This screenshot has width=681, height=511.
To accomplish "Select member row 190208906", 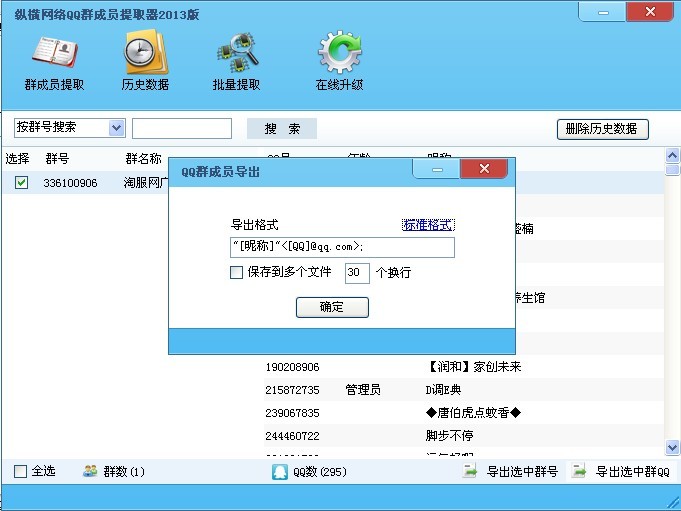I will pos(463,367).
